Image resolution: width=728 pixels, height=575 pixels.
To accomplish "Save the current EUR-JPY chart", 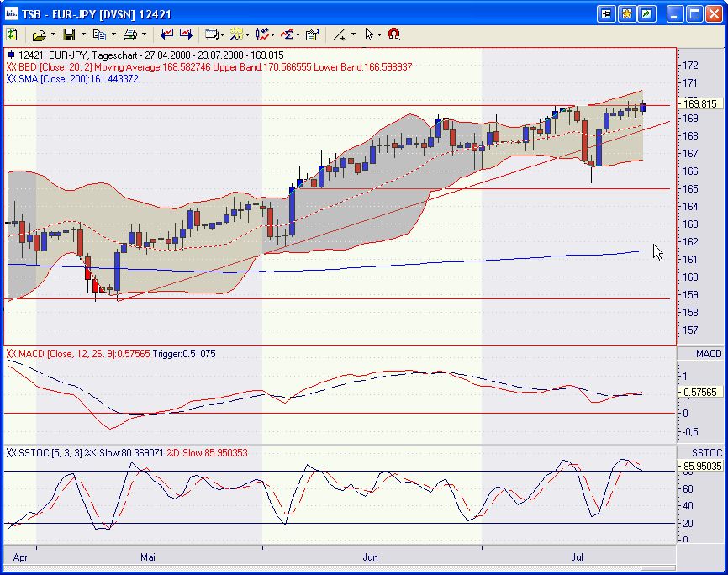I will click(x=70, y=34).
